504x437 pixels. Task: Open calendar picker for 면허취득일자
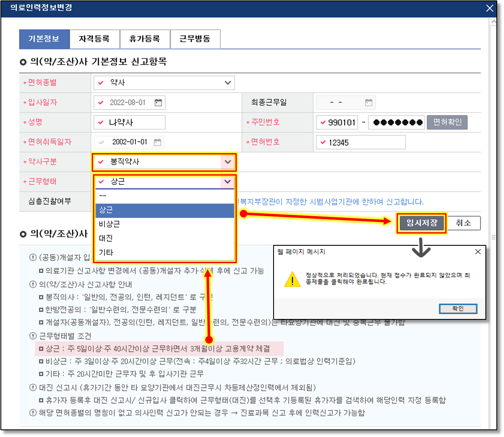point(157,142)
